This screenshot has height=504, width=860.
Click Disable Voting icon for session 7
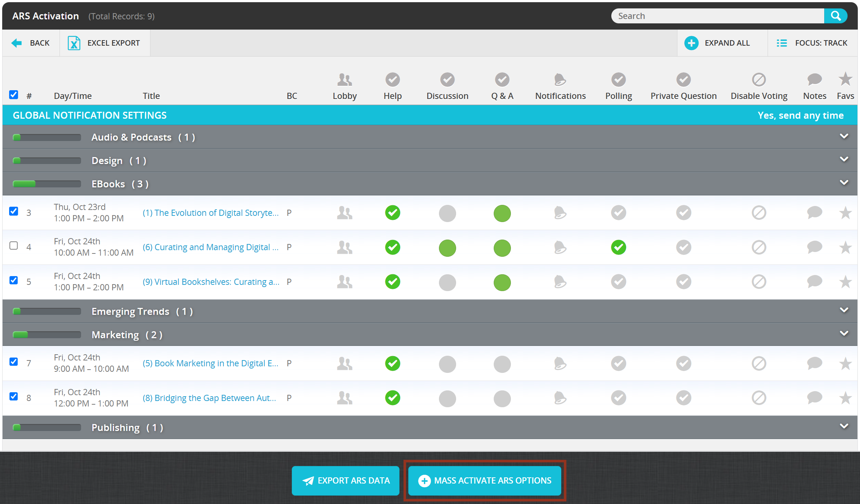pos(758,363)
